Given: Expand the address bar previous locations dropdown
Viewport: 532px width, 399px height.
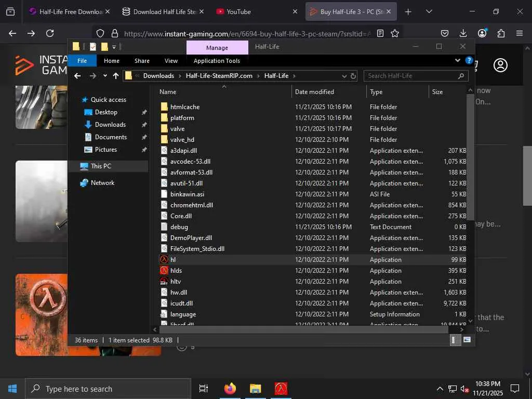Looking at the screenshot, I should [344, 76].
